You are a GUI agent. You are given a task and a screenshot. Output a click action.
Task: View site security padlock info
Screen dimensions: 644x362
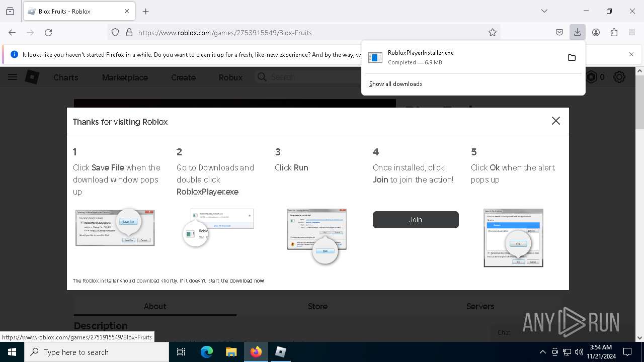click(x=129, y=32)
